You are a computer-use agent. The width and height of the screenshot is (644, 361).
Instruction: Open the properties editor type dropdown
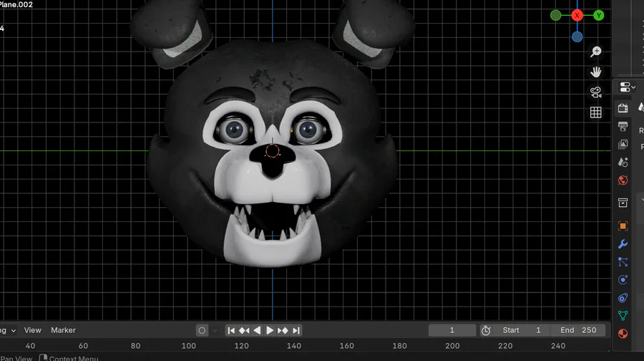coord(627,87)
